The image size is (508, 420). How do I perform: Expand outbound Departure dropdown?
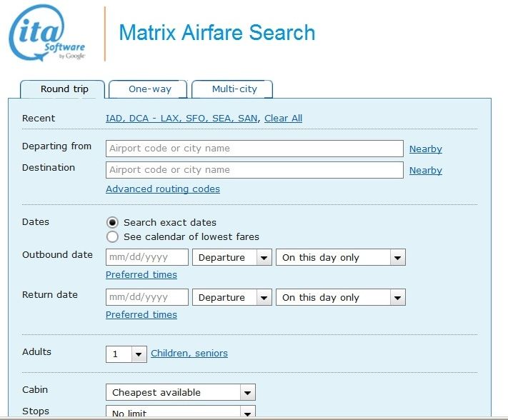tap(233, 257)
